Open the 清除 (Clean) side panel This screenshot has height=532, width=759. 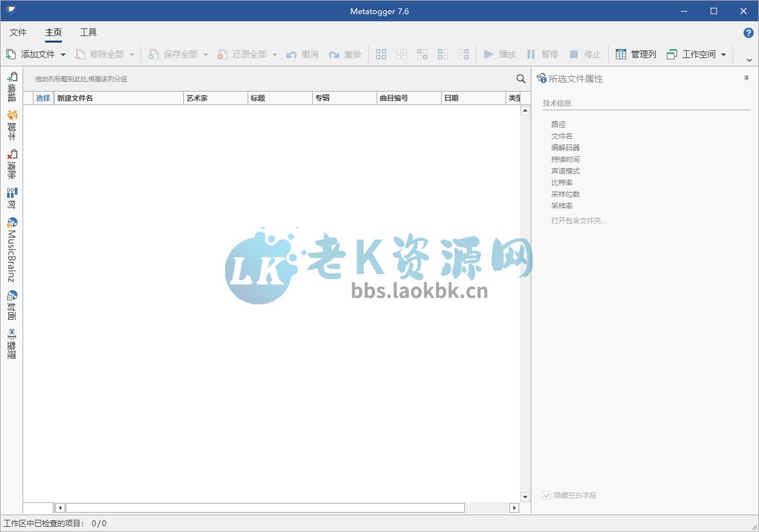click(x=12, y=164)
